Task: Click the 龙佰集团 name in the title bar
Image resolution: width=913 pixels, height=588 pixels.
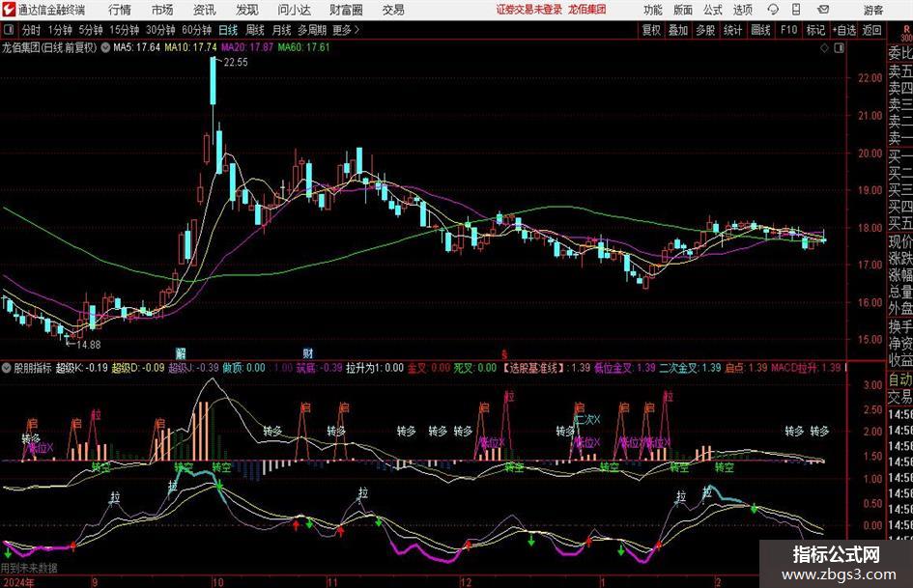Action: (587, 10)
